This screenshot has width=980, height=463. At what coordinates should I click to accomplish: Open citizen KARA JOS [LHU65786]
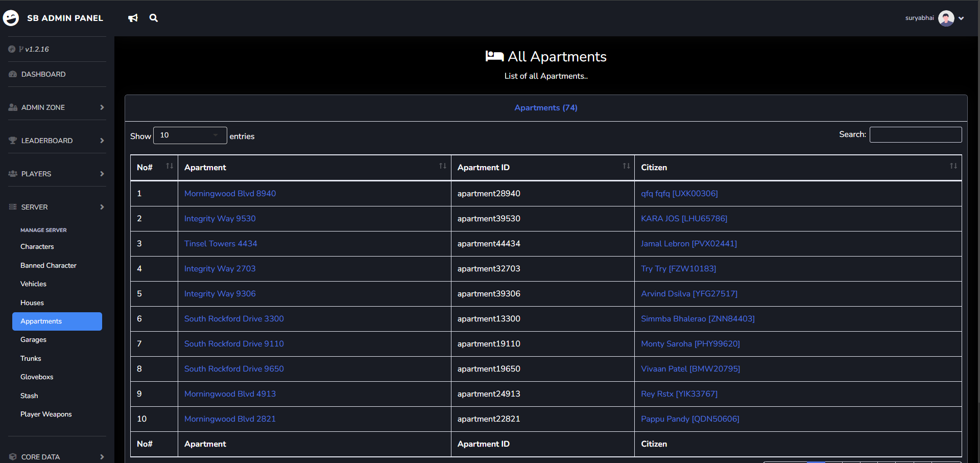click(x=683, y=218)
